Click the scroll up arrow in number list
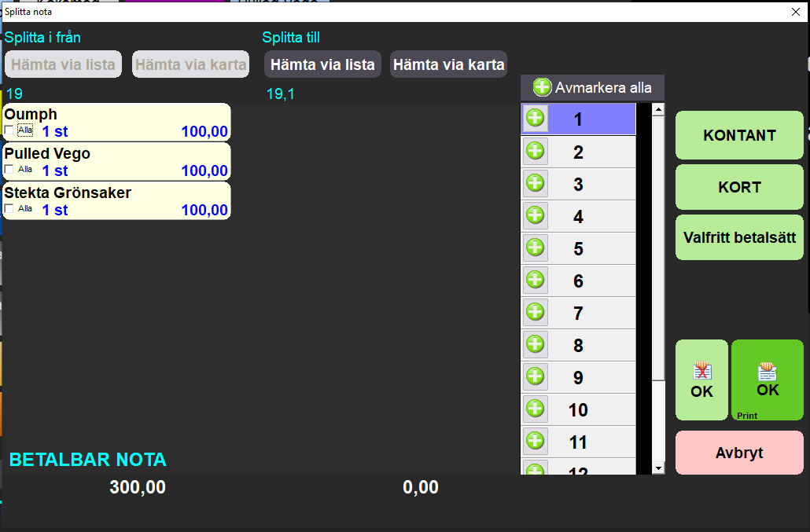The height and width of the screenshot is (532, 810). click(658, 110)
